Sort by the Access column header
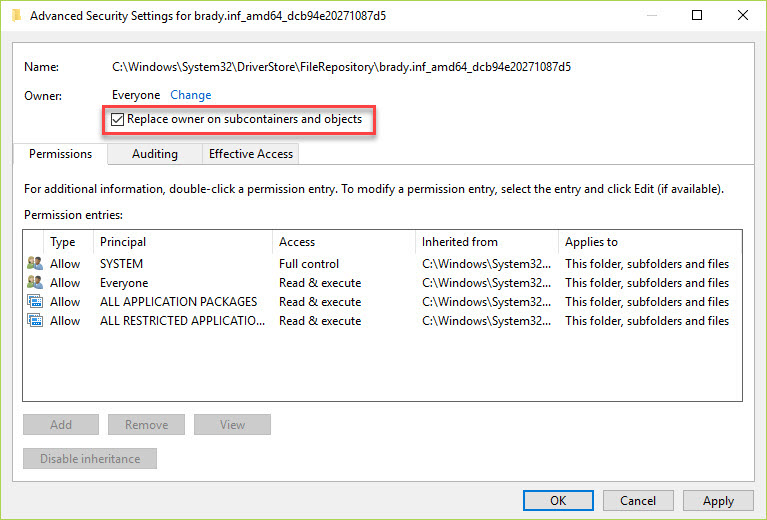The image size is (767, 520). point(343,242)
